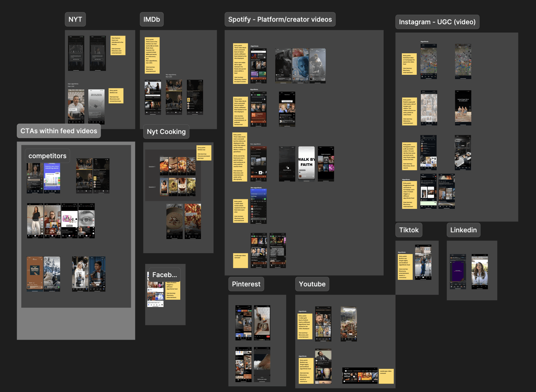Select YouTube '4 video grid' sticky note
Image resolution: width=536 pixels, height=392 pixels.
click(305, 326)
